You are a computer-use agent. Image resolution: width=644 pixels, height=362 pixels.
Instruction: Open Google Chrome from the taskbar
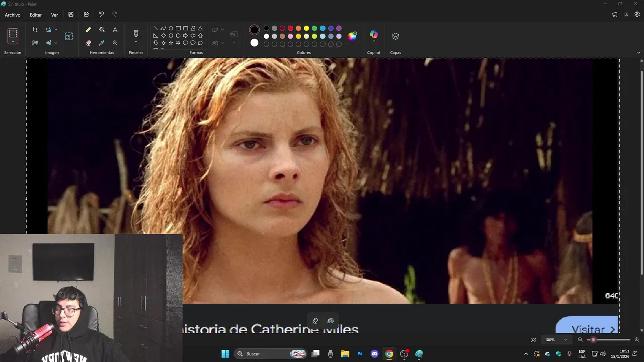coord(389,354)
